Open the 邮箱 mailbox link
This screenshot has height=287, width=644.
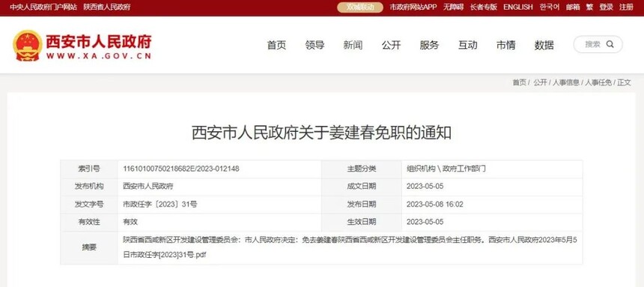tap(573, 7)
